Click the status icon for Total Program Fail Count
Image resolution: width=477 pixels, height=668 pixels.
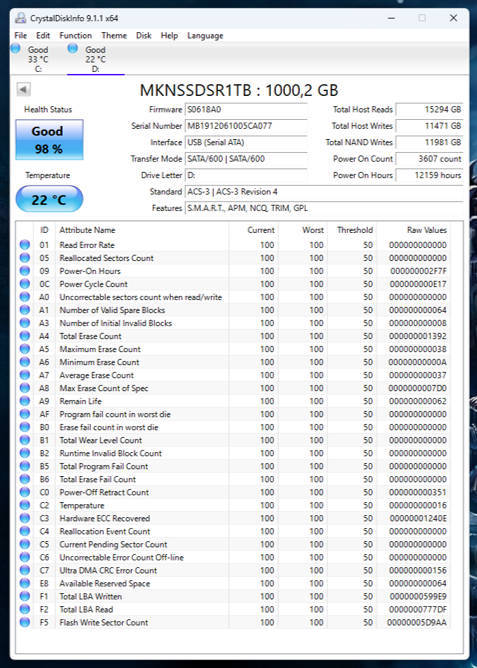(x=25, y=466)
